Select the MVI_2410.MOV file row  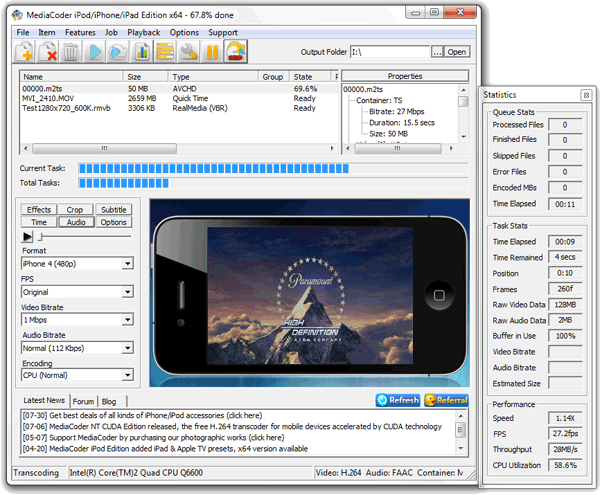tap(179, 98)
